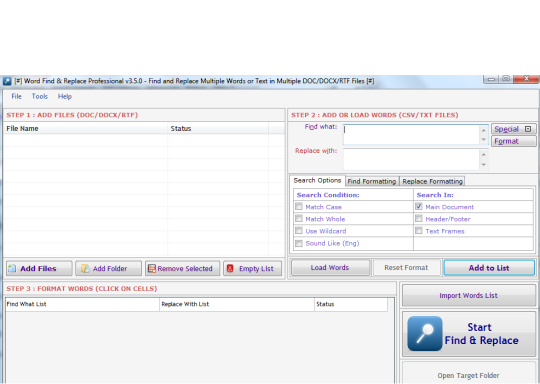The height and width of the screenshot is (384, 540).
Task: Click the STEP 3 : FORMAT WORDS heading
Action: (x=82, y=289)
